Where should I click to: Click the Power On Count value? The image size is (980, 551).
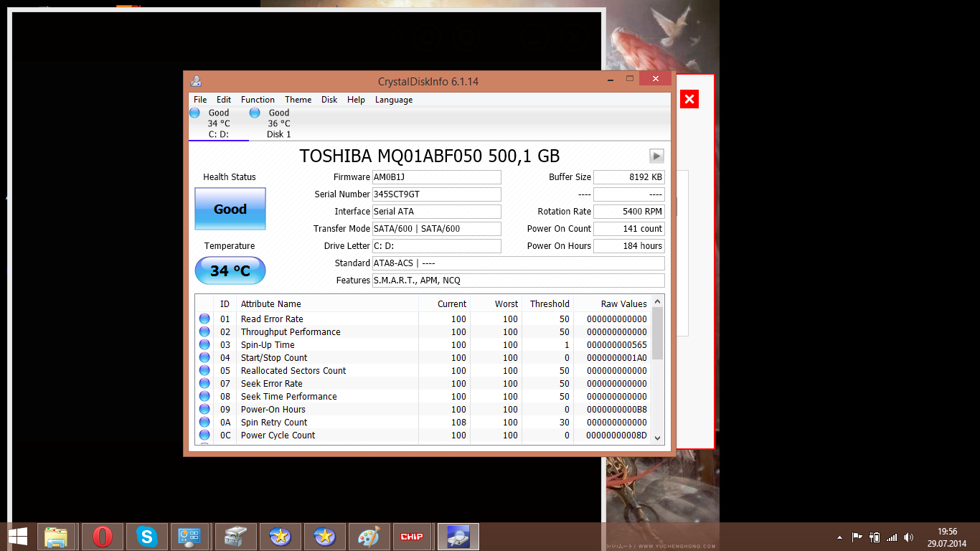point(629,229)
